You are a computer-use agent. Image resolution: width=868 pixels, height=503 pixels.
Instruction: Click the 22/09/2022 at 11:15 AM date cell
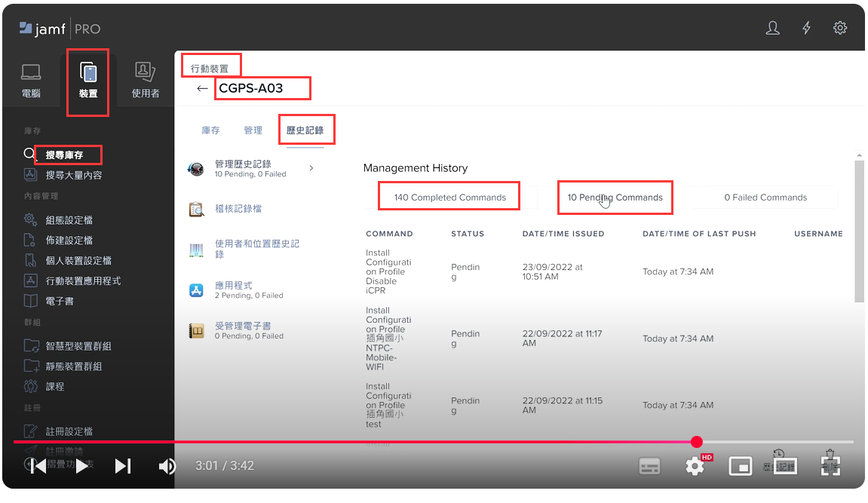coord(562,405)
